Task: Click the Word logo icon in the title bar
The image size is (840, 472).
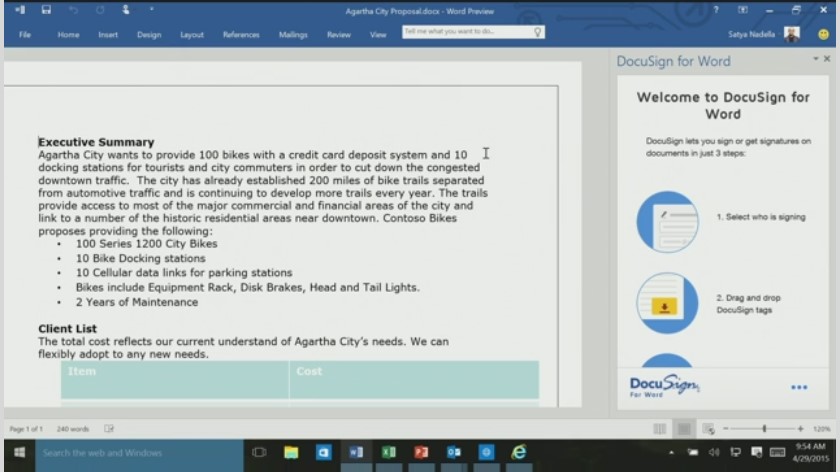Action: click(20, 10)
